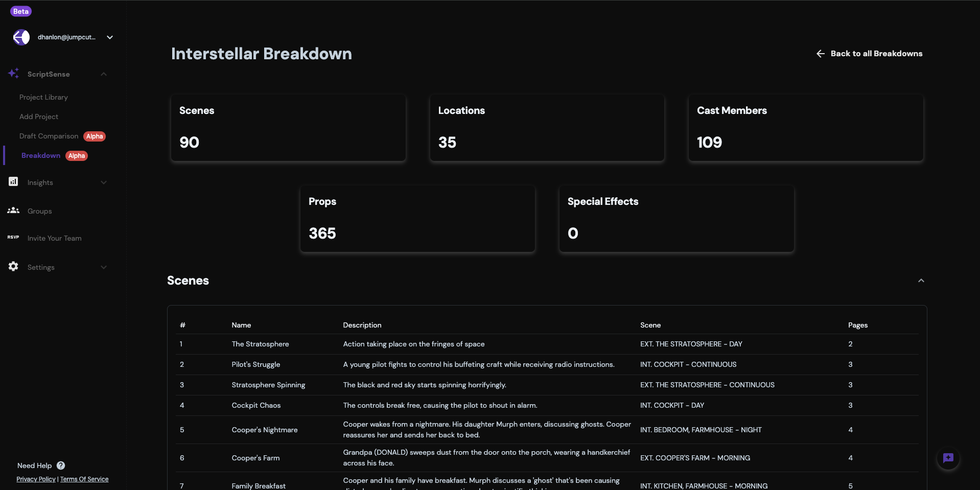Screen dimensions: 980x490
Task: Click the Alpha badge next to Breakdown
Action: (x=77, y=156)
